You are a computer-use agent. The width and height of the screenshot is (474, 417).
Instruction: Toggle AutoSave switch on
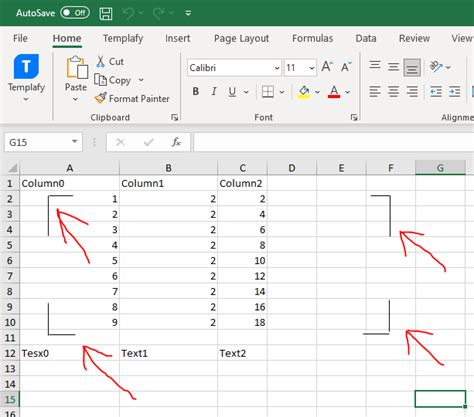[x=75, y=13]
